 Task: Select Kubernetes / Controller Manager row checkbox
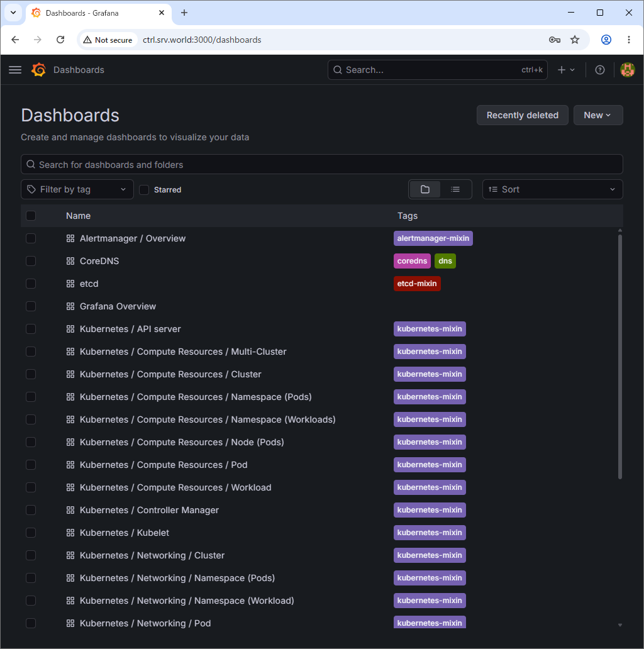(x=31, y=511)
